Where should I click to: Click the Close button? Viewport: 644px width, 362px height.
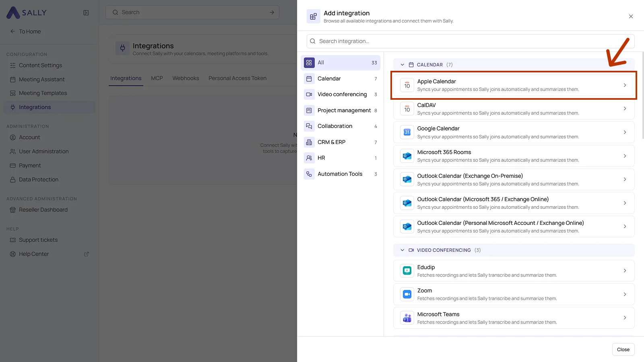[623, 350]
